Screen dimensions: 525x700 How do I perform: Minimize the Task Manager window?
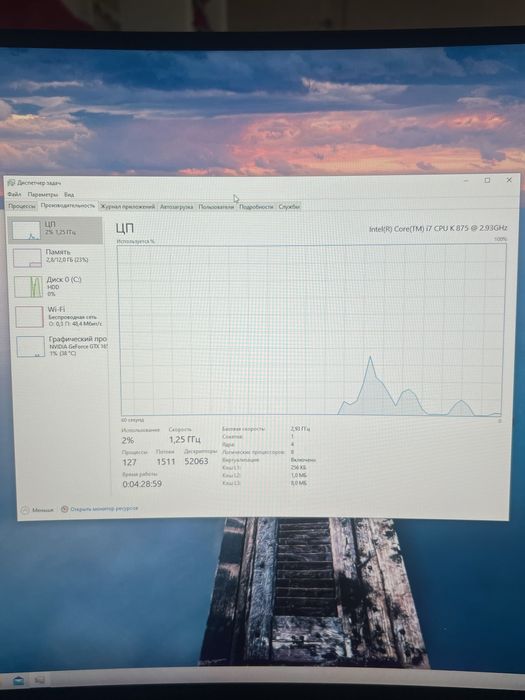pos(466,180)
